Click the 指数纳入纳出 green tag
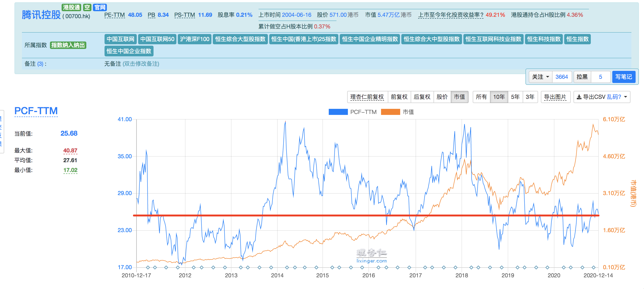 click(x=68, y=45)
